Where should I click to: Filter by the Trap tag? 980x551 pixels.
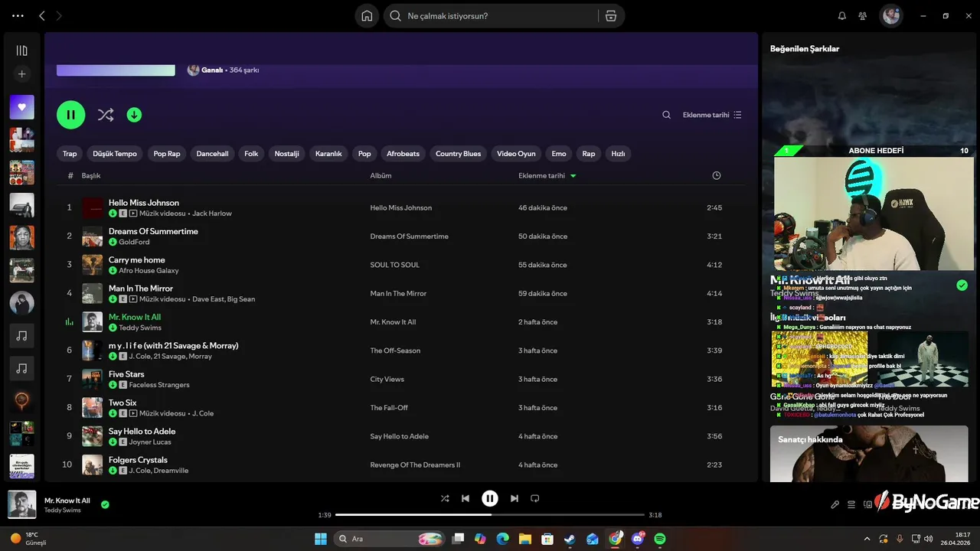click(70, 154)
